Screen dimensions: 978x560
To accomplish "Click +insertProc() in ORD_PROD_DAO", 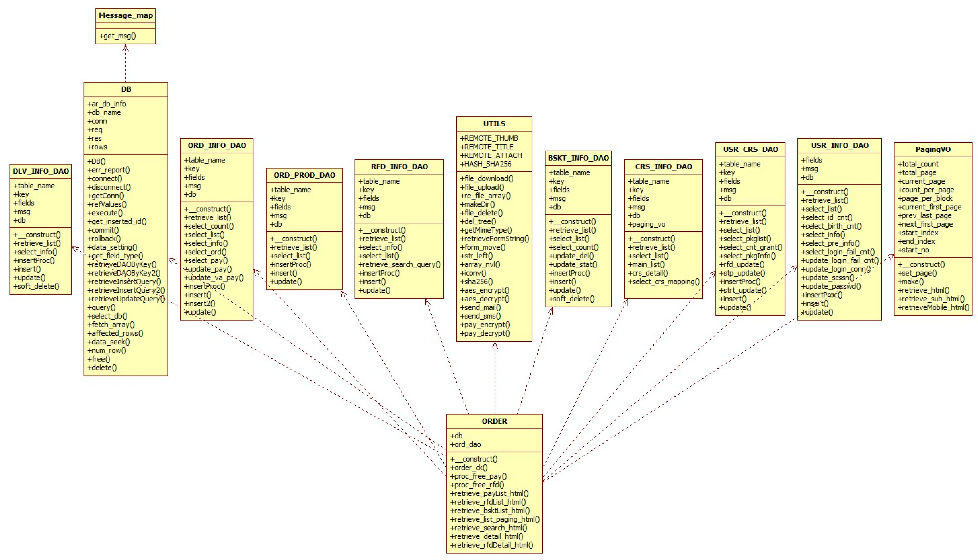I will (290, 265).
